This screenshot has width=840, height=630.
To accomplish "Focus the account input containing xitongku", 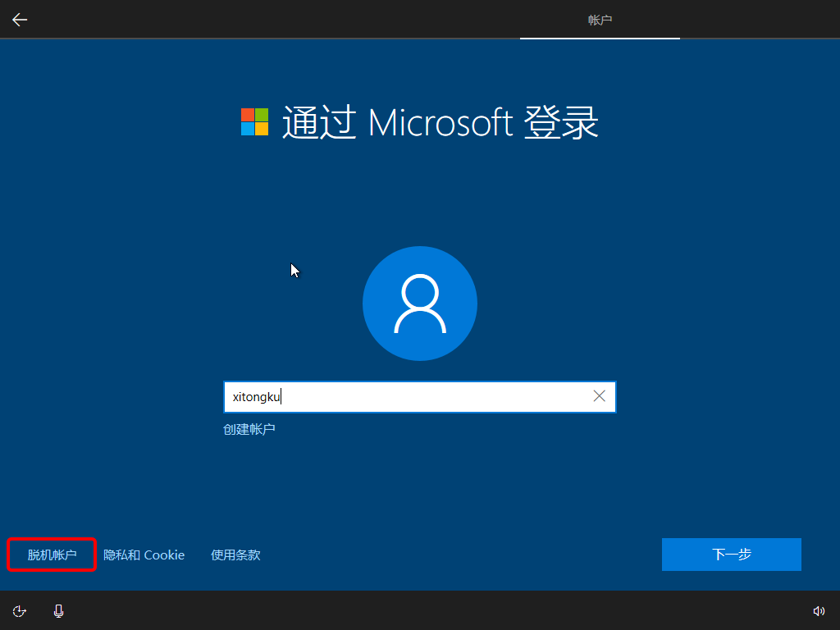I will (419, 397).
